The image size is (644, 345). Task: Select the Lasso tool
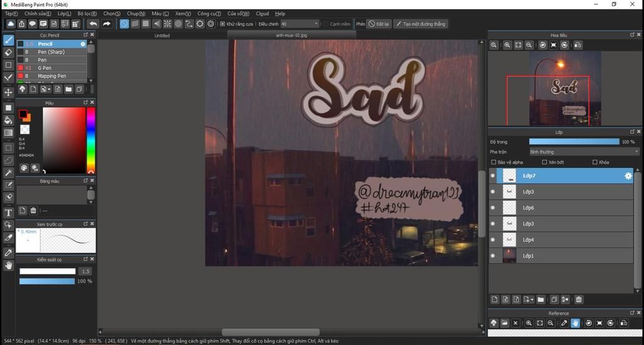(x=8, y=161)
